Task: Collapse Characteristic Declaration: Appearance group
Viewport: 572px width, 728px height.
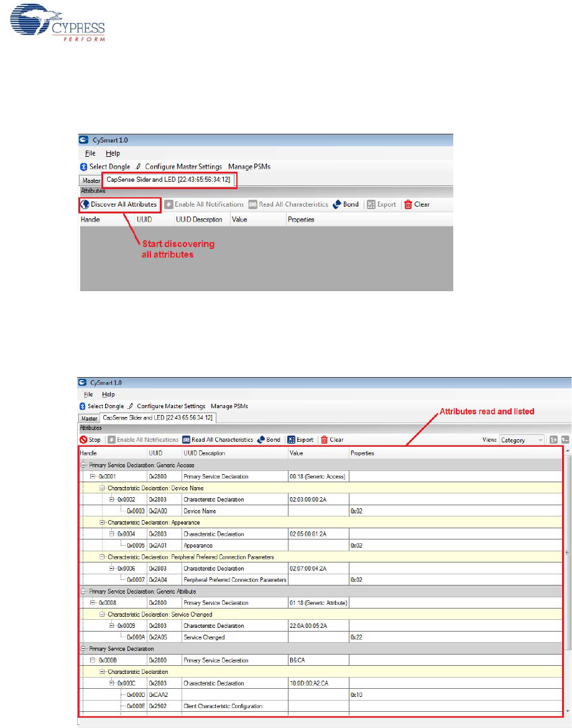Action: 102,522
